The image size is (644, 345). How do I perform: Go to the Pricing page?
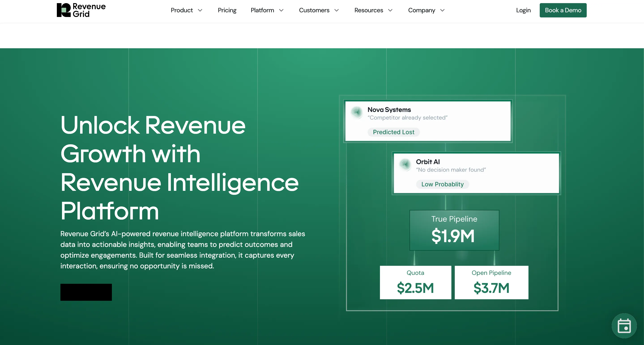pyautogui.click(x=227, y=10)
